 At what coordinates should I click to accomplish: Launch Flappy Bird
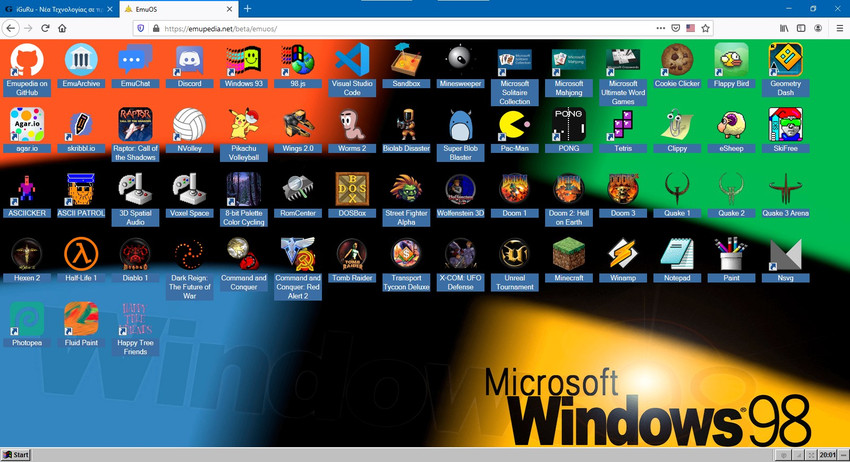click(x=731, y=60)
